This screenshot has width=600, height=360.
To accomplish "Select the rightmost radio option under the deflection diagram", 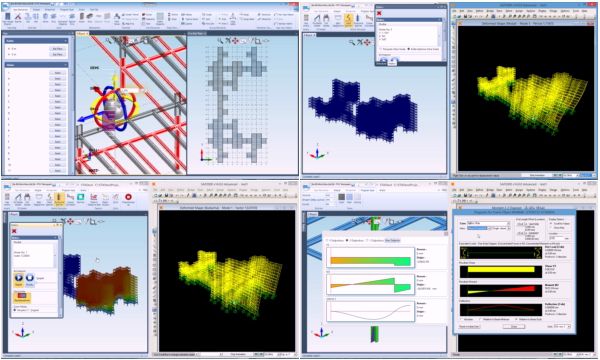I will click(516, 319).
